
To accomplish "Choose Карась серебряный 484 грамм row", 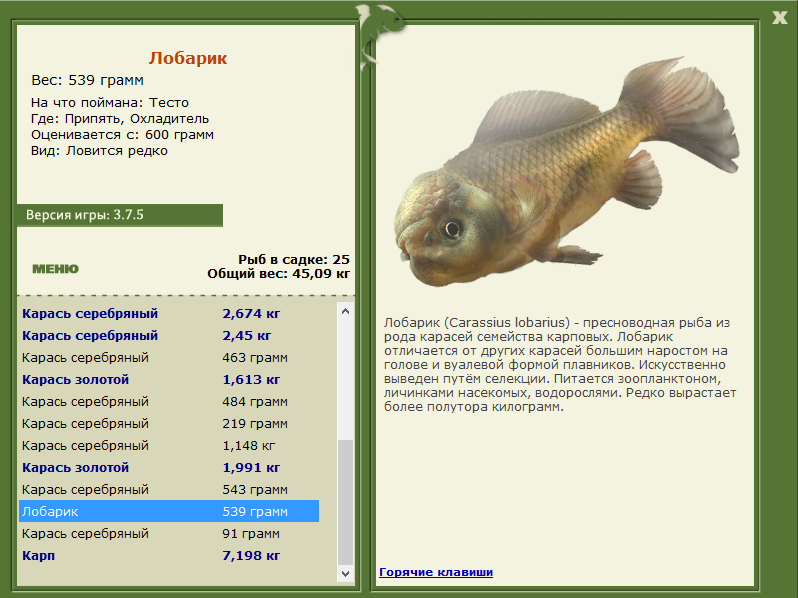I will 169,402.
